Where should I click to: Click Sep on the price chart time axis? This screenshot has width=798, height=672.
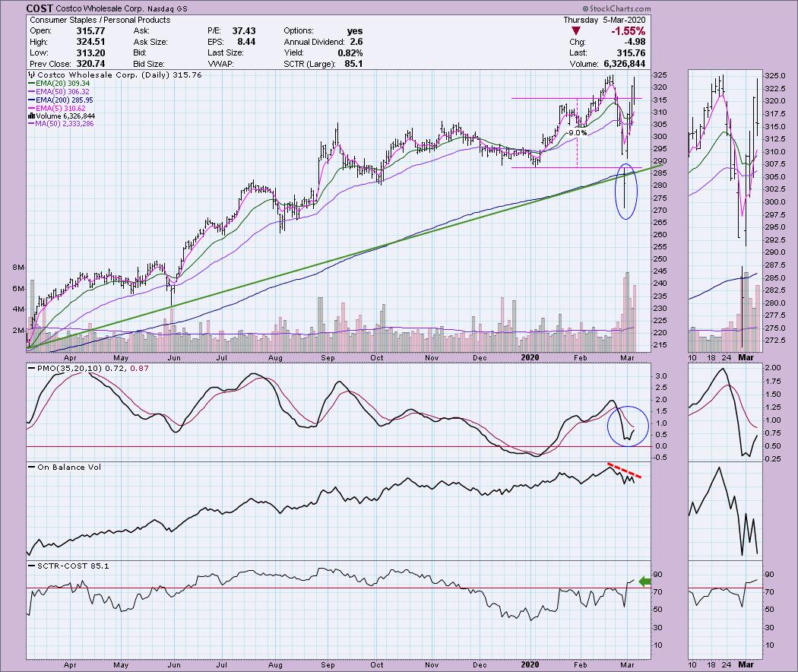328,358
